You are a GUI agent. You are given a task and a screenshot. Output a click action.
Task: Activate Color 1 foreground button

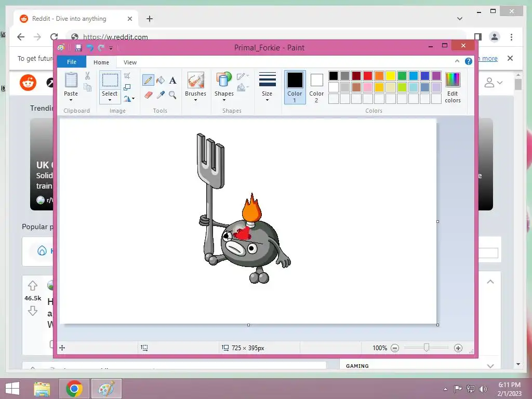point(295,87)
